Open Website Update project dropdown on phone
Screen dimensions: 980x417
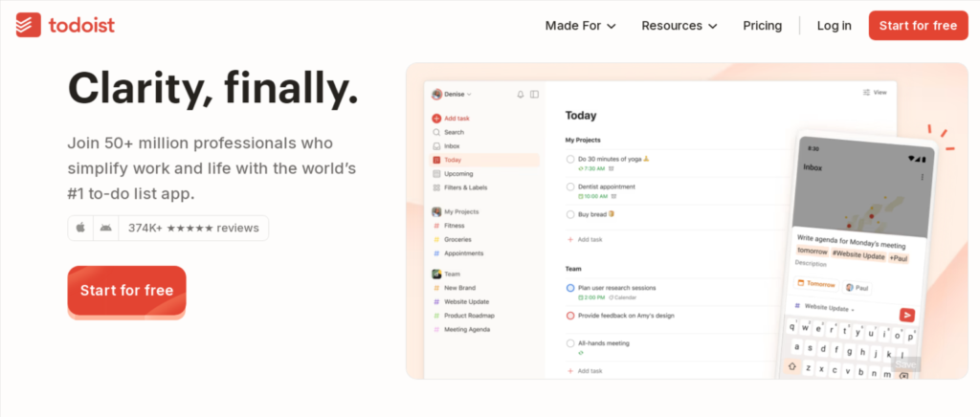tap(824, 308)
